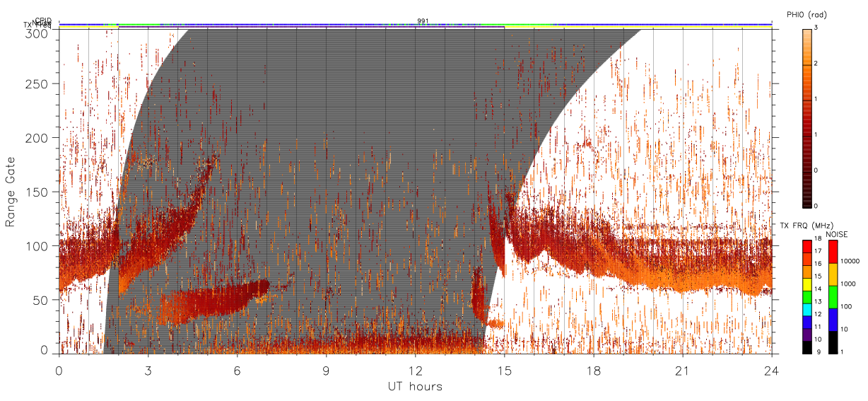
Task: Click the PHI0 color bar top label '3'
Action: coord(816,28)
